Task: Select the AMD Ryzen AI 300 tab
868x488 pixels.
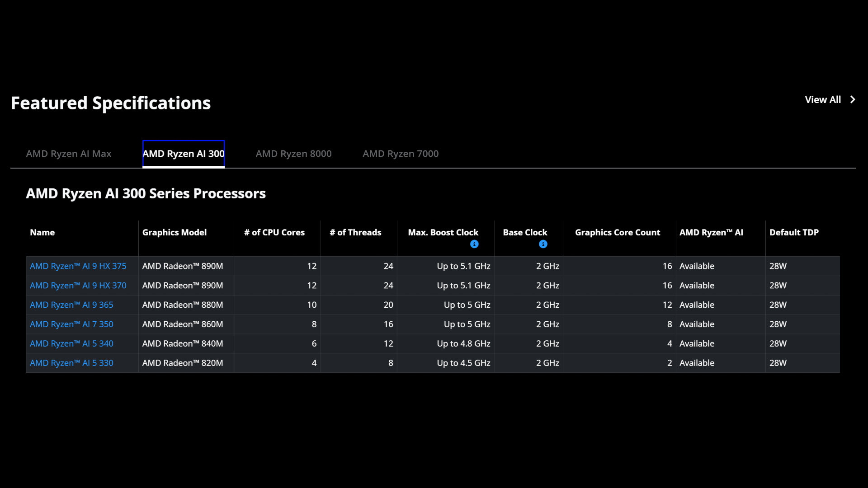Action: pyautogui.click(x=183, y=154)
